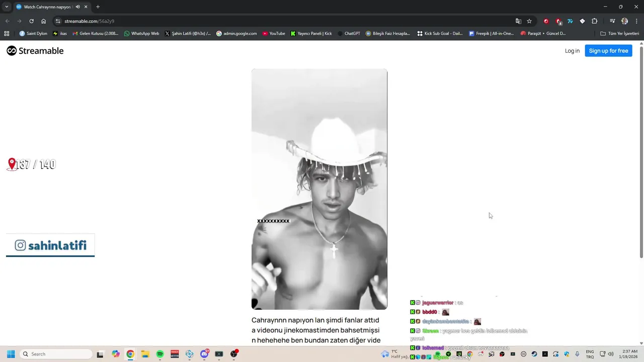The height and width of the screenshot is (362, 644).
Task: Open the Şahin Latifi X bookmark
Action: pyautogui.click(x=188, y=34)
